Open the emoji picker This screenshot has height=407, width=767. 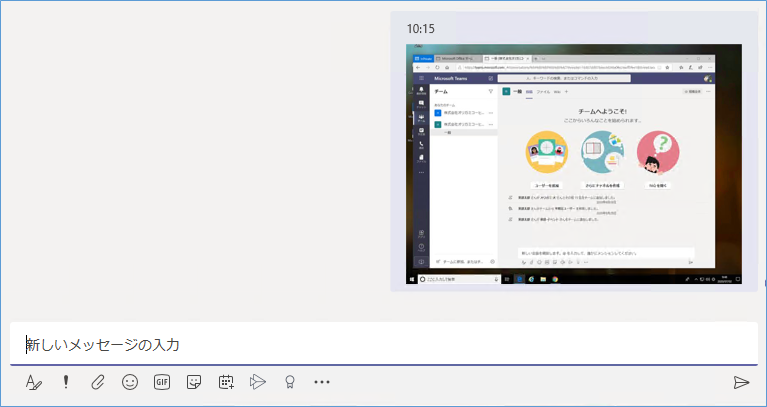pyautogui.click(x=130, y=381)
